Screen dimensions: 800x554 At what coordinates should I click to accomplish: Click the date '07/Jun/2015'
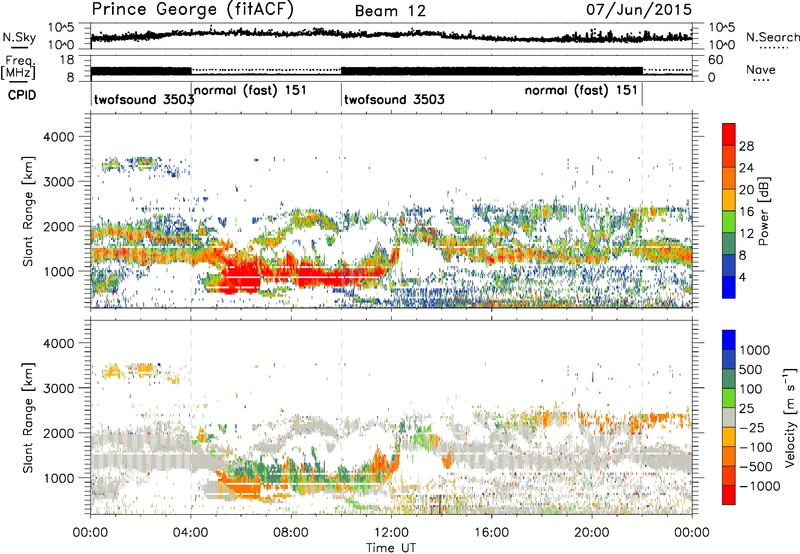coord(639,10)
